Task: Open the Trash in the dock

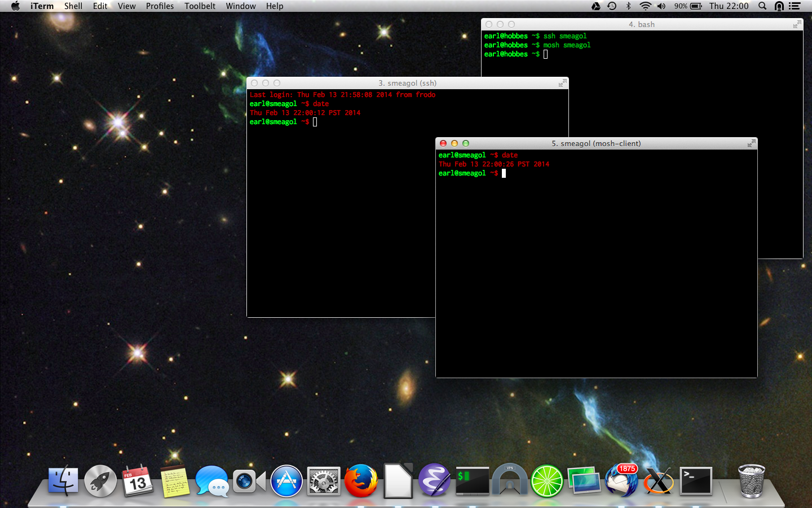Action: point(752,481)
